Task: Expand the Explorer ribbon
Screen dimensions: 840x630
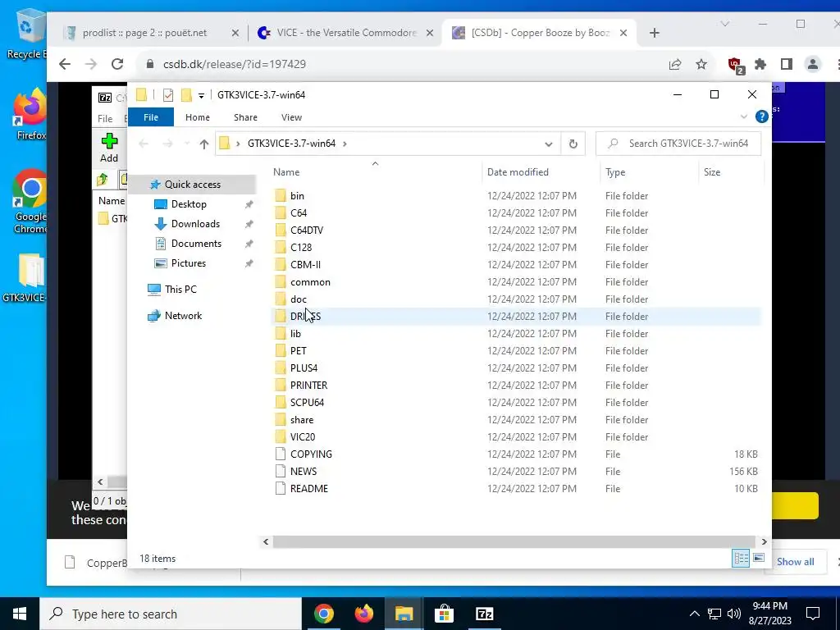Action: (x=743, y=116)
